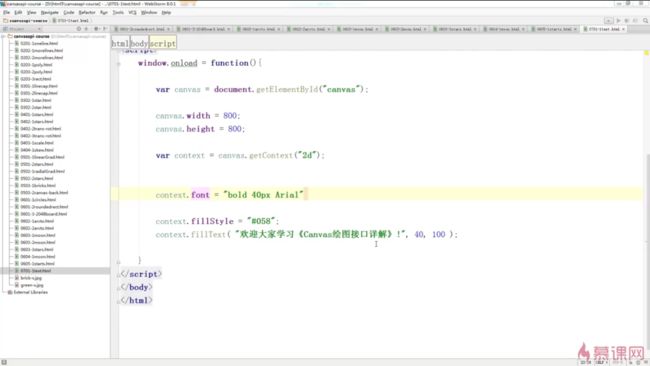The image size is (650, 366).
Task: Collapse the canvasapi-course project root
Action: coord(4,36)
